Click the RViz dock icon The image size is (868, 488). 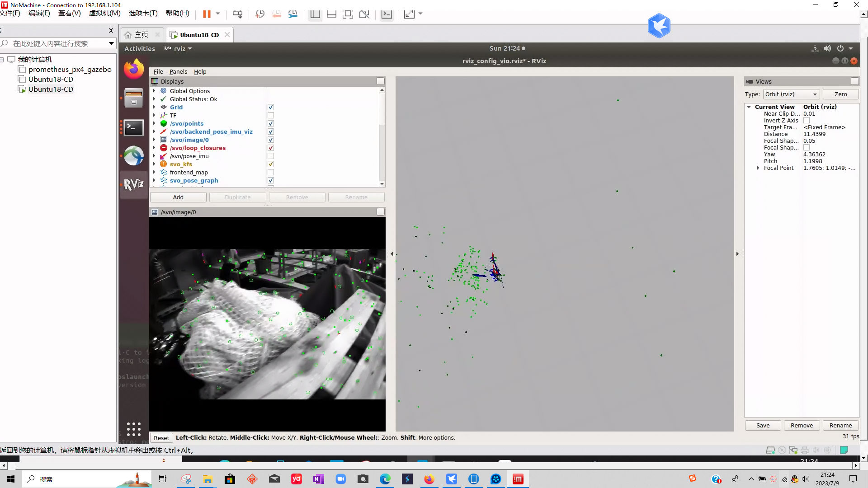(134, 184)
